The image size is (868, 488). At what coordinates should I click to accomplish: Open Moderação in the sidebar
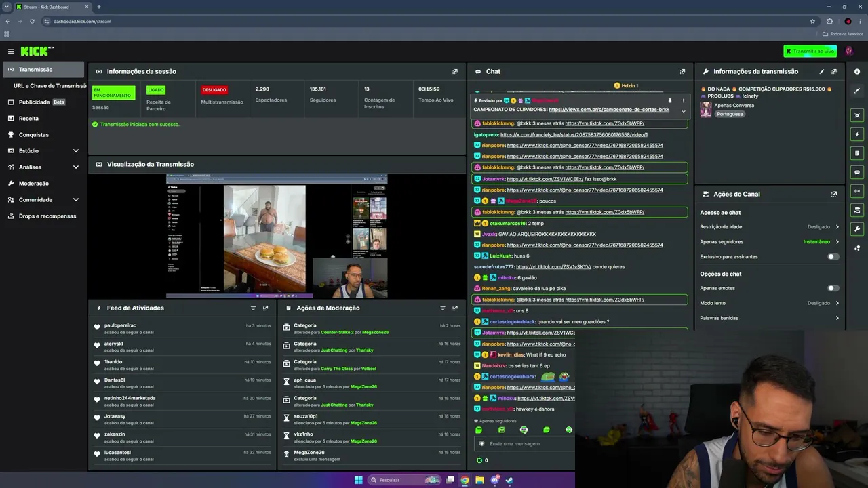pyautogui.click(x=43, y=184)
